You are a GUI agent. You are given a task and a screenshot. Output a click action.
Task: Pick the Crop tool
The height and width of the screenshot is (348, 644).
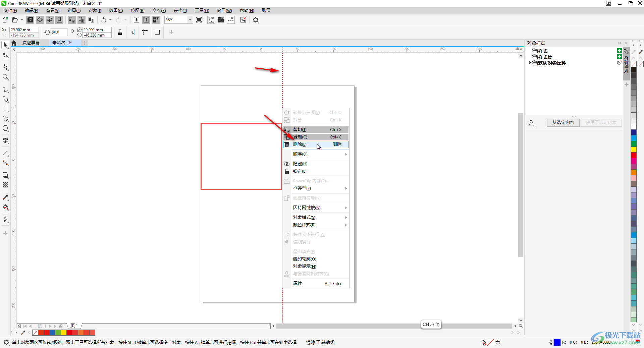click(x=5, y=67)
